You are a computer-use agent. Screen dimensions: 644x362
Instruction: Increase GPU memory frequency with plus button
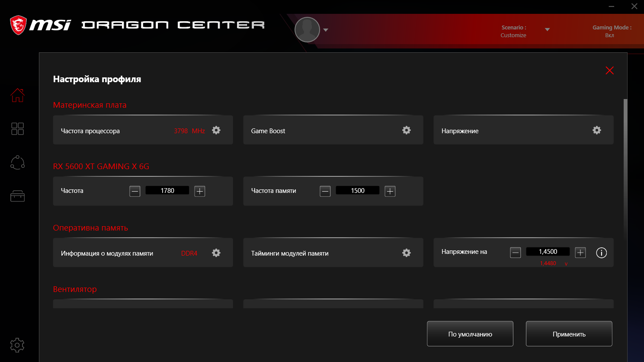(390, 191)
